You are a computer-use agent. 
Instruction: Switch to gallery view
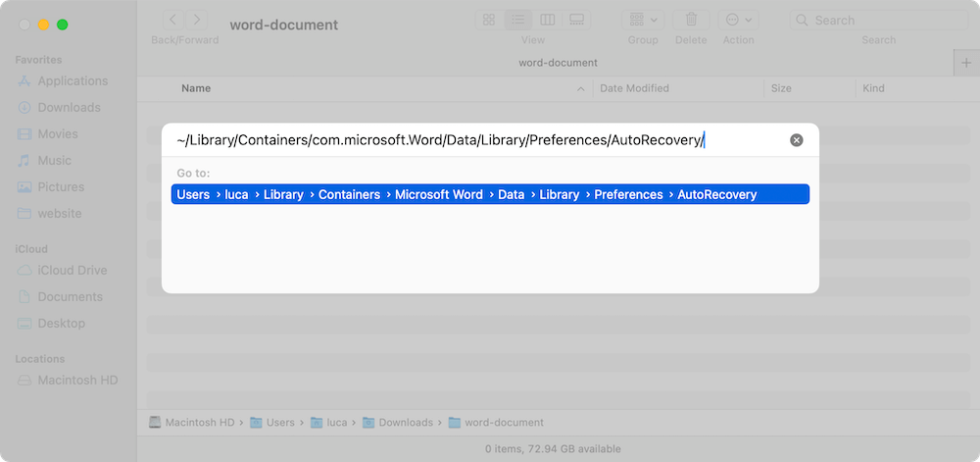(x=576, y=20)
